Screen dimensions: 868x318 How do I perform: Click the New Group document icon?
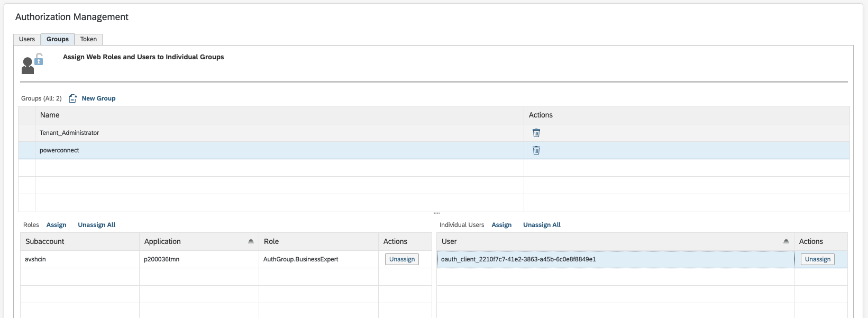click(73, 98)
